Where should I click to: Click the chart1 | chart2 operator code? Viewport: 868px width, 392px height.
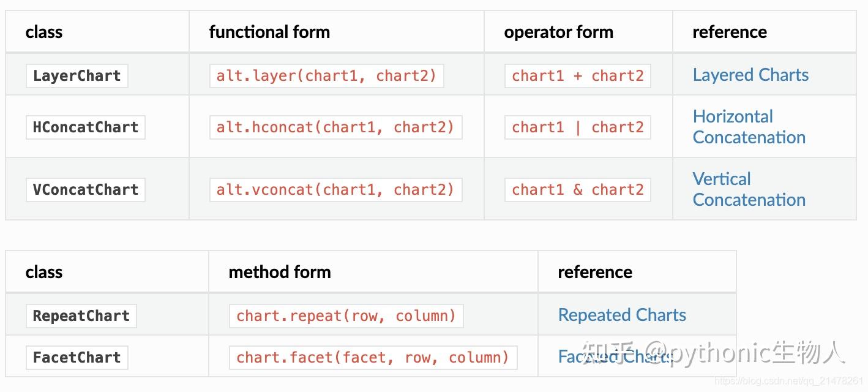pos(577,127)
